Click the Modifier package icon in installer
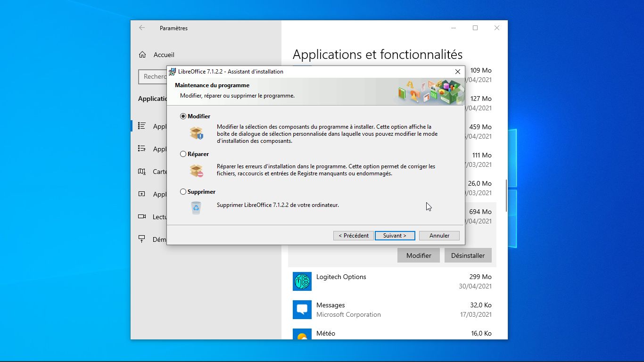Screen dimensions: 644x362 click(x=197, y=133)
